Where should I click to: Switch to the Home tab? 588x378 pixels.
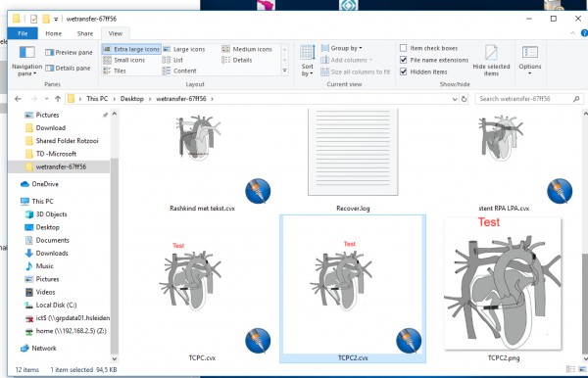[53, 33]
